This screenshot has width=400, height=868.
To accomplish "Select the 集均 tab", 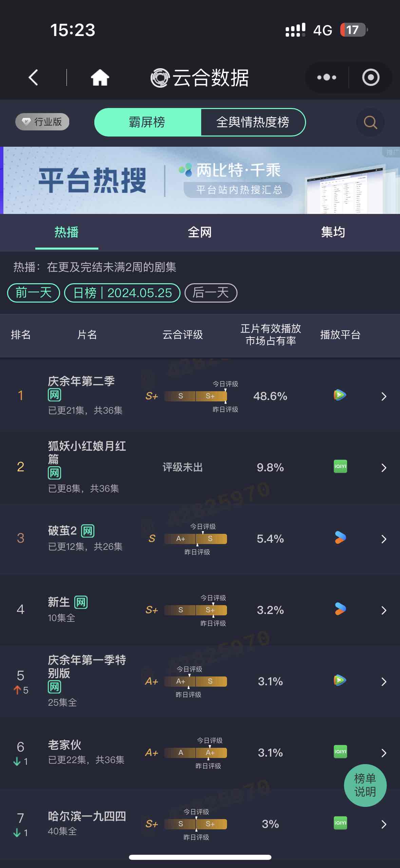I will tap(333, 232).
